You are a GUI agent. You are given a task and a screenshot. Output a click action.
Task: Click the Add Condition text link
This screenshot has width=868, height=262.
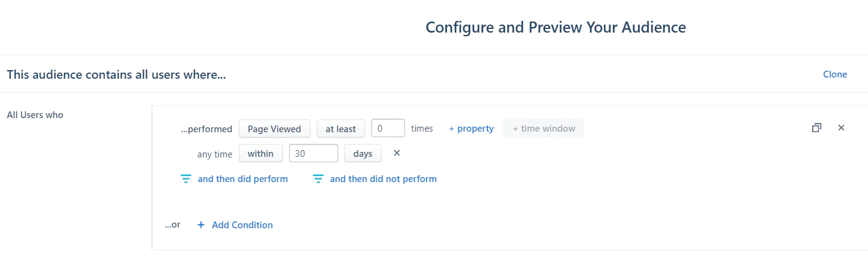pos(242,225)
